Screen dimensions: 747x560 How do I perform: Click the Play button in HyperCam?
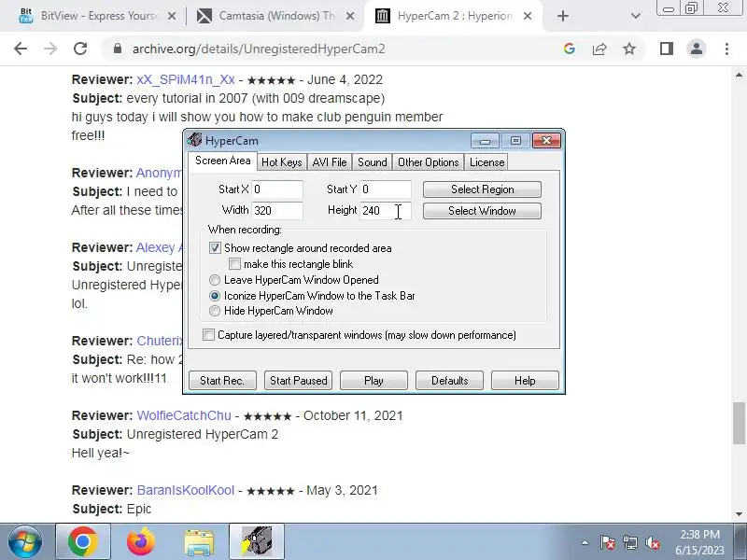374,381
